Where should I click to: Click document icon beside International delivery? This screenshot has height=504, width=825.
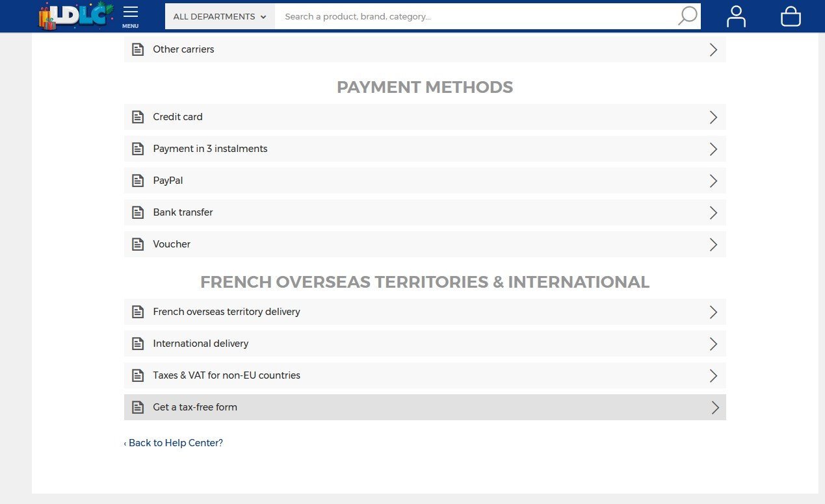(138, 344)
